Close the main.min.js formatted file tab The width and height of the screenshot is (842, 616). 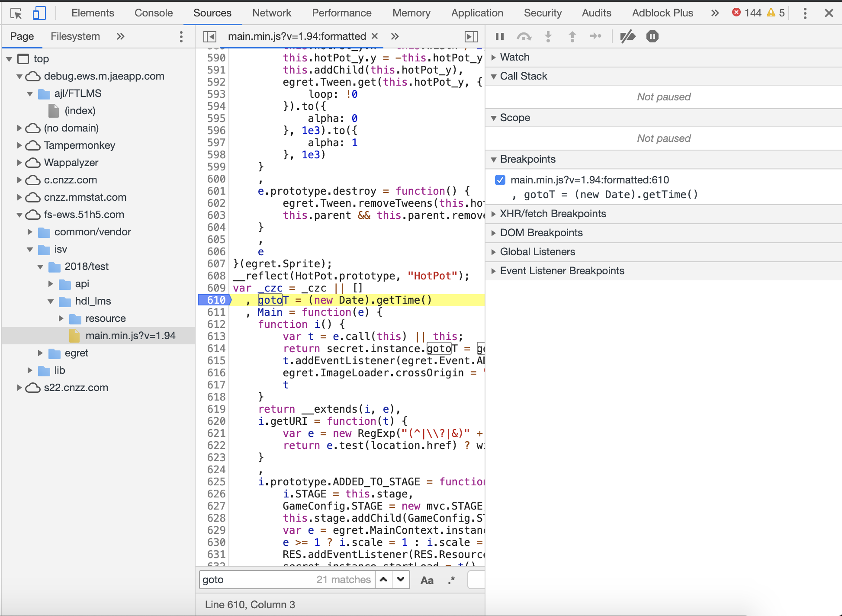click(375, 36)
